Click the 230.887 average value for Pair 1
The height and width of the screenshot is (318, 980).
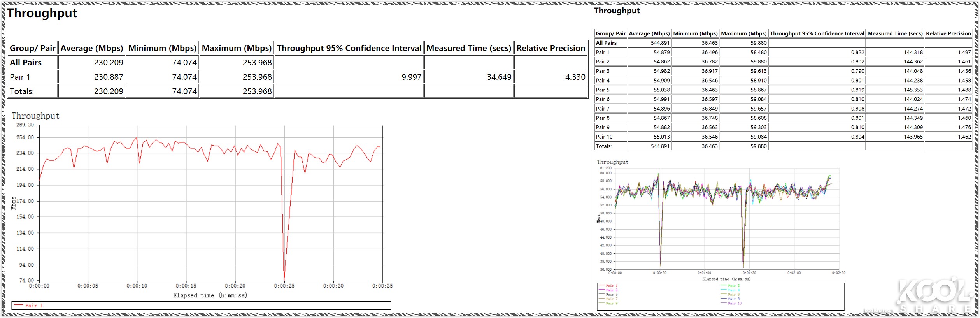click(x=108, y=77)
